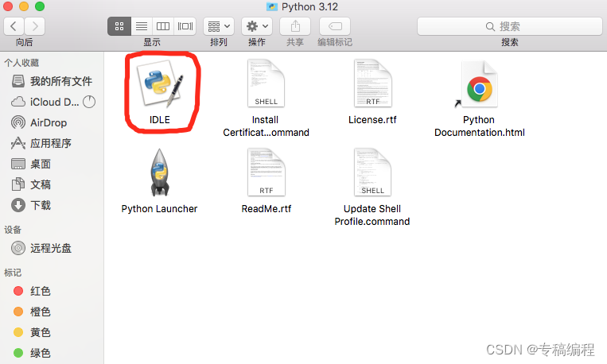Zoom the window with green button
The width and height of the screenshot is (607, 364).
[x=40, y=6]
